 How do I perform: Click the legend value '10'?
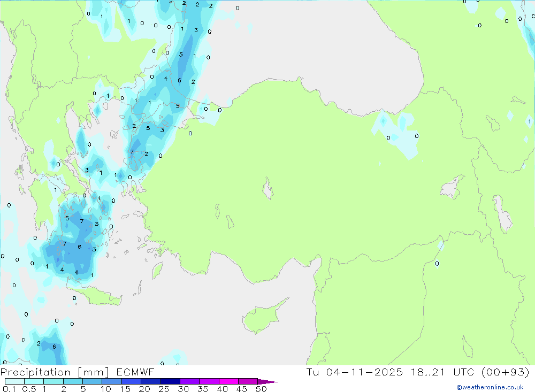point(106,389)
